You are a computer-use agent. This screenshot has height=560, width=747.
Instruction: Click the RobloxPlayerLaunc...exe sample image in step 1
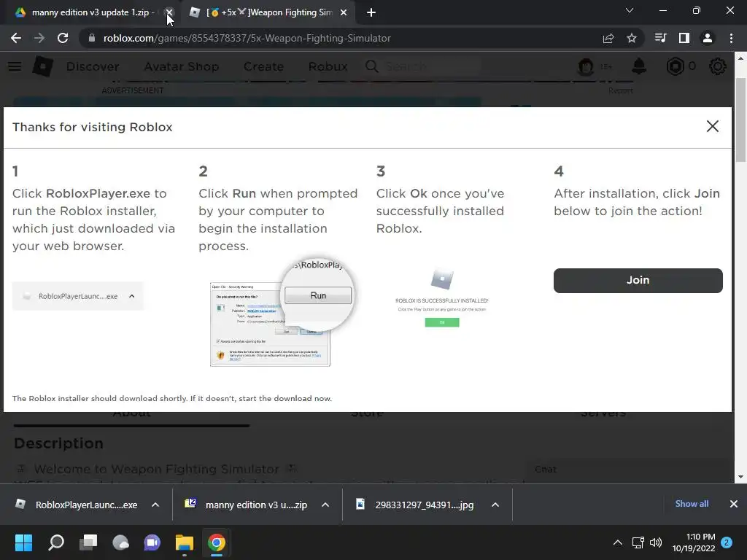coord(77,296)
